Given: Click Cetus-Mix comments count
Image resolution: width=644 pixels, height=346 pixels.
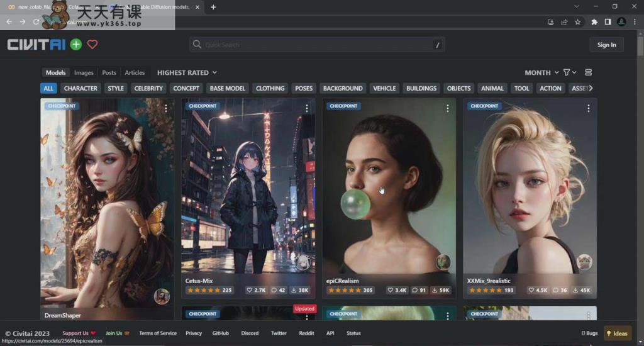Looking at the screenshot, I should [x=278, y=290].
